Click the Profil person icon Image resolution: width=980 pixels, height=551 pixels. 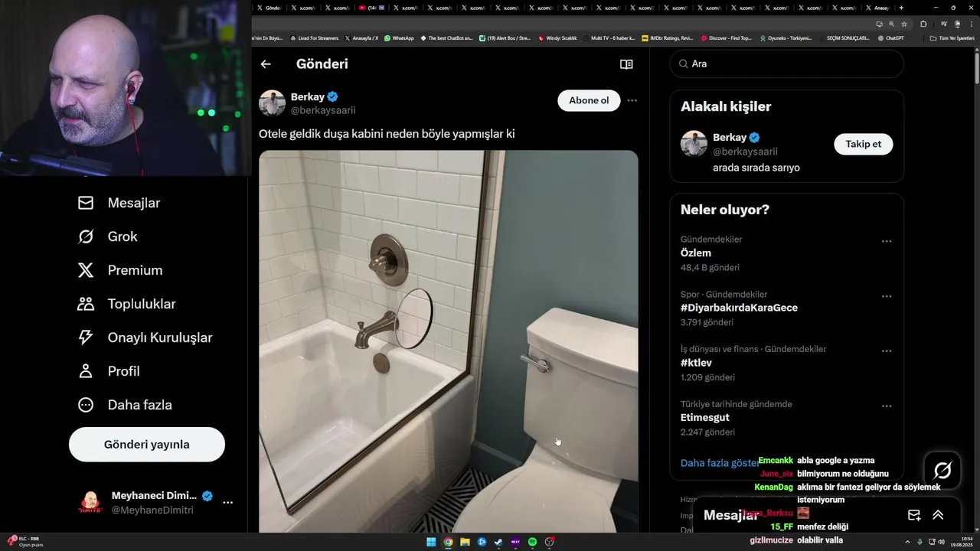(x=86, y=371)
